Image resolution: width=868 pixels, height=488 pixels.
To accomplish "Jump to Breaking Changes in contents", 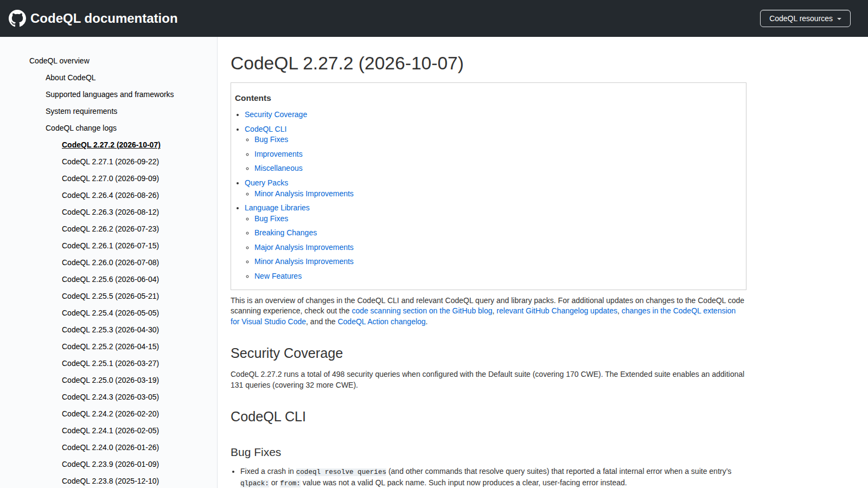I will tap(285, 233).
